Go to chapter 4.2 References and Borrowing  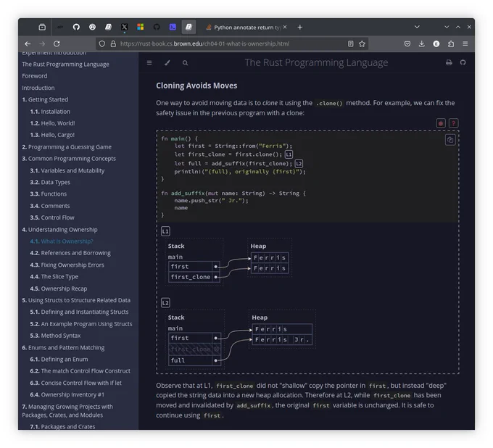pyautogui.click(x=70, y=253)
